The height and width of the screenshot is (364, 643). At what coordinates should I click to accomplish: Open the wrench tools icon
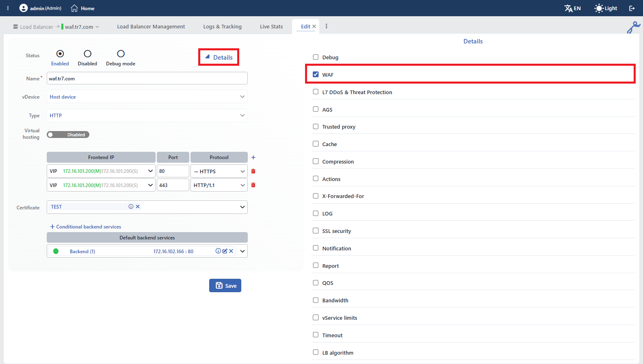[633, 27]
